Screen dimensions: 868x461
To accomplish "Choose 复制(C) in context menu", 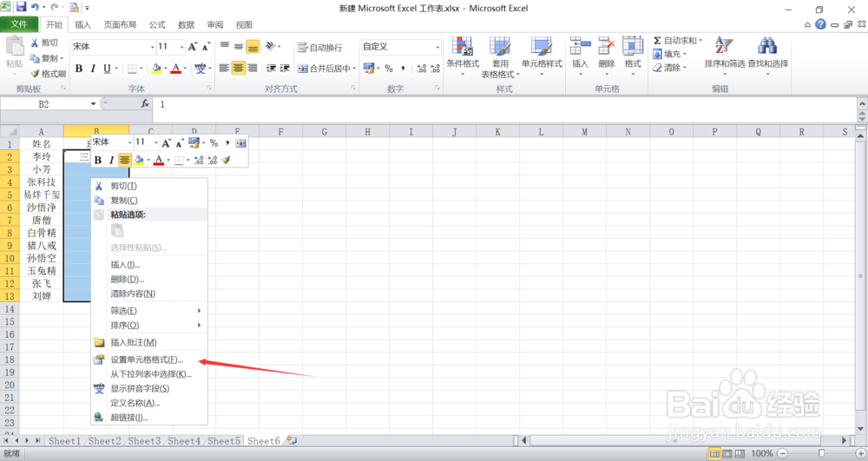I will pyautogui.click(x=149, y=201).
